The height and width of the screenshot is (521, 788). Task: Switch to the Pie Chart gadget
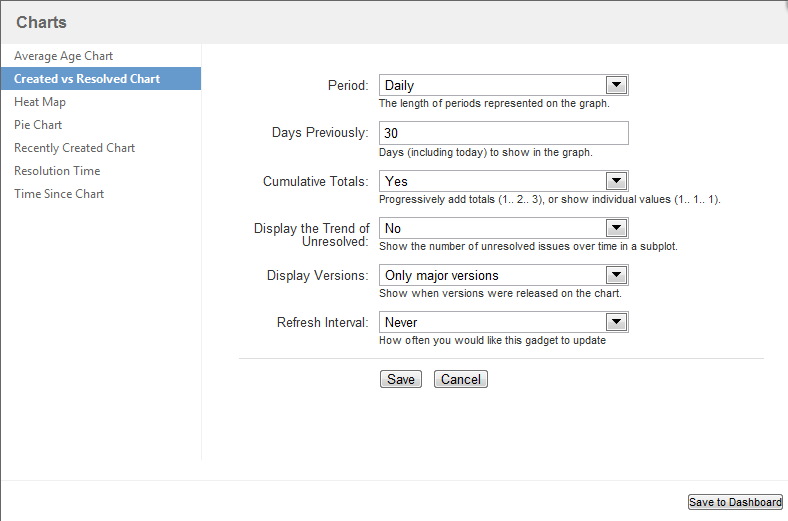[38, 125]
